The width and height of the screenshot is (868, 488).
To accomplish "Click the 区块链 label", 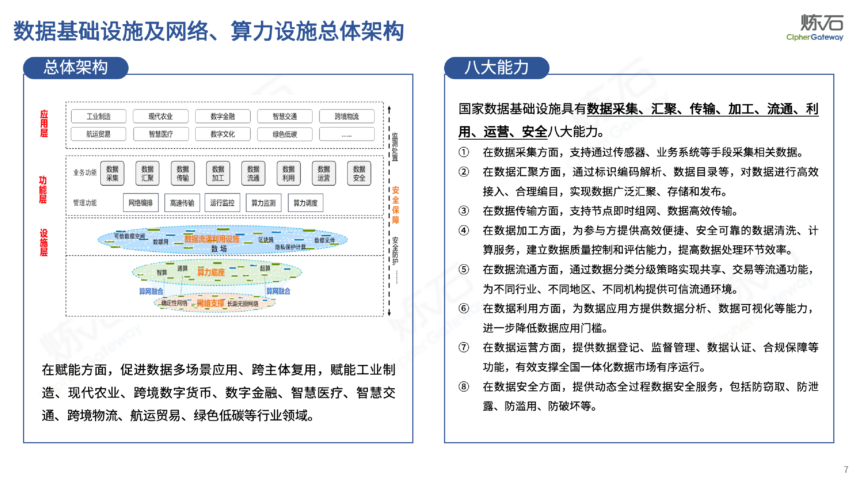I will [x=266, y=240].
